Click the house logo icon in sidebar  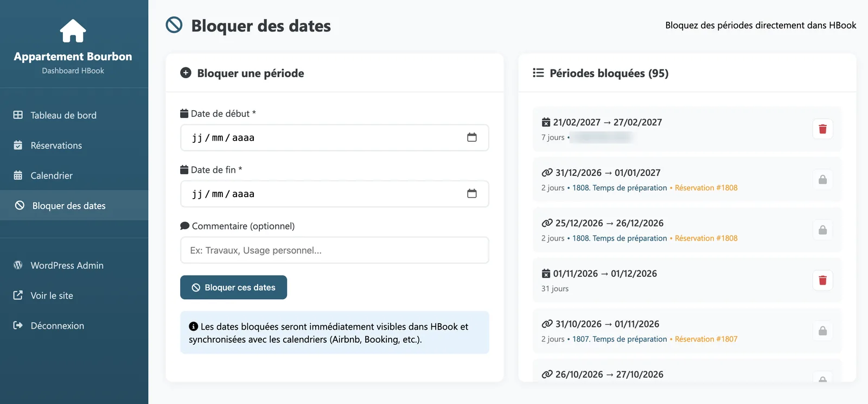(73, 31)
